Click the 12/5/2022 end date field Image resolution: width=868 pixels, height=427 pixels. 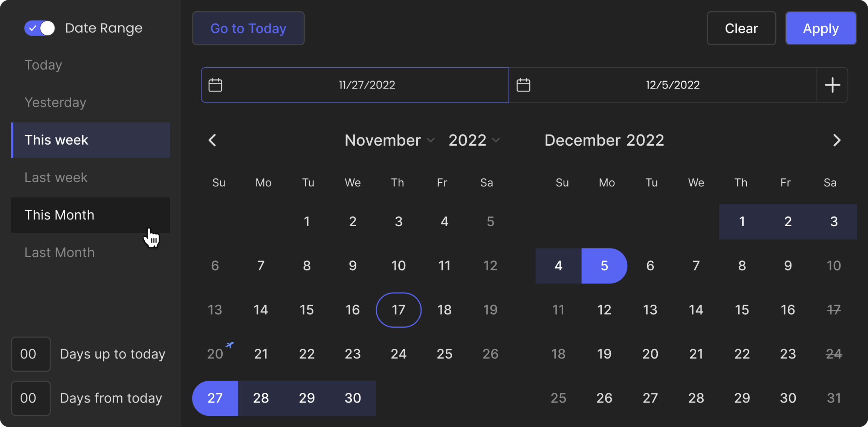point(672,85)
